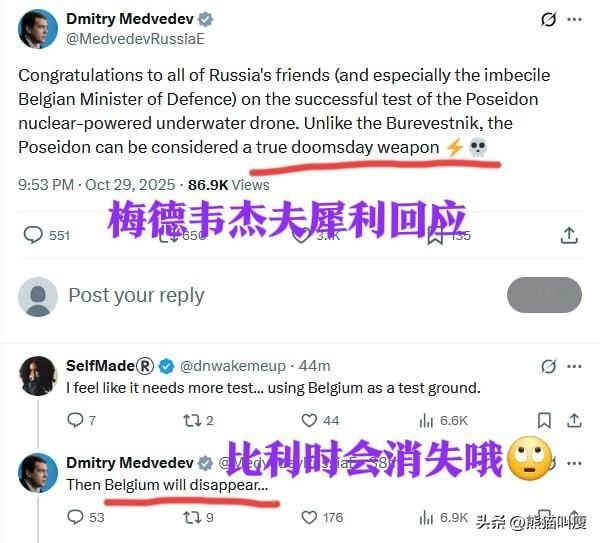Open @dnwakemeup profile link
The width and height of the screenshot is (600, 543).
pos(233,366)
